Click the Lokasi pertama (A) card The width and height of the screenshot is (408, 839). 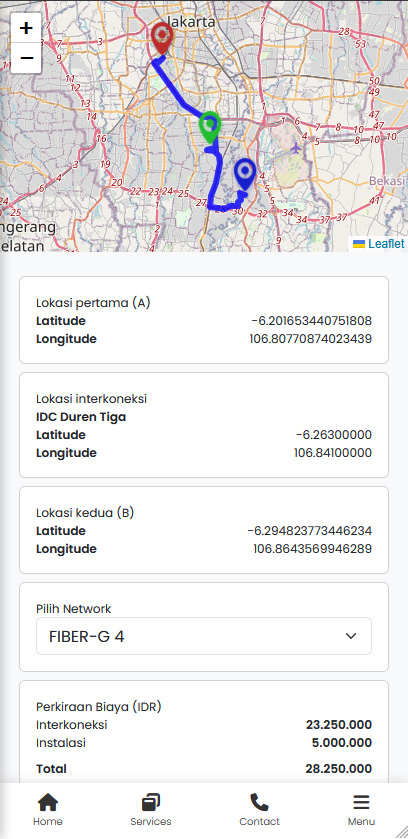204,320
